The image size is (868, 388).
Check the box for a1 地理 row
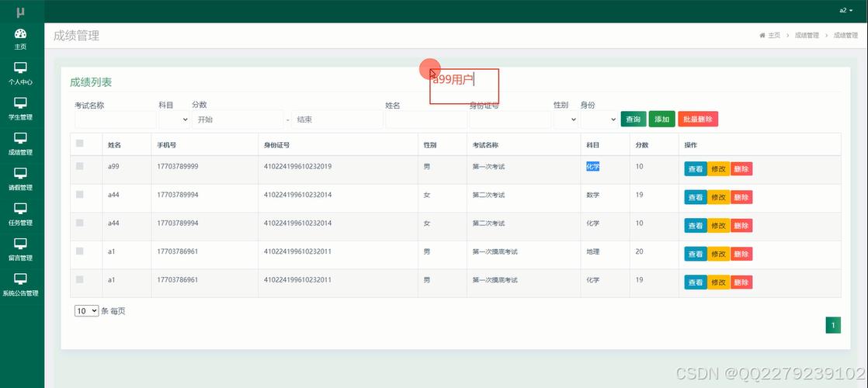(x=80, y=251)
